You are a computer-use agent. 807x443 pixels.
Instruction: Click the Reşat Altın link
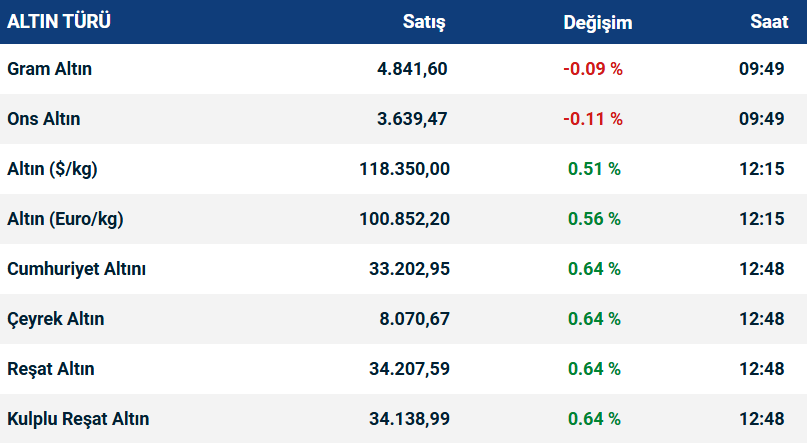click(51, 369)
